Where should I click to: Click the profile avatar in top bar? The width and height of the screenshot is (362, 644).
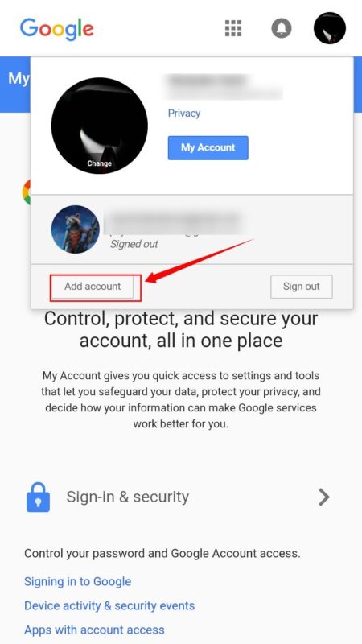tap(330, 28)
